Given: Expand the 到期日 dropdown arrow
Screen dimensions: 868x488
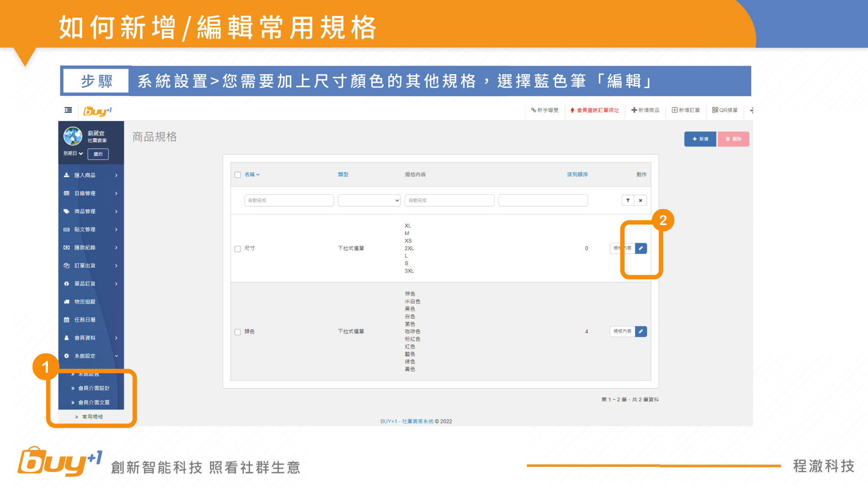Looking at the screenshot, I should pos(80,154).
